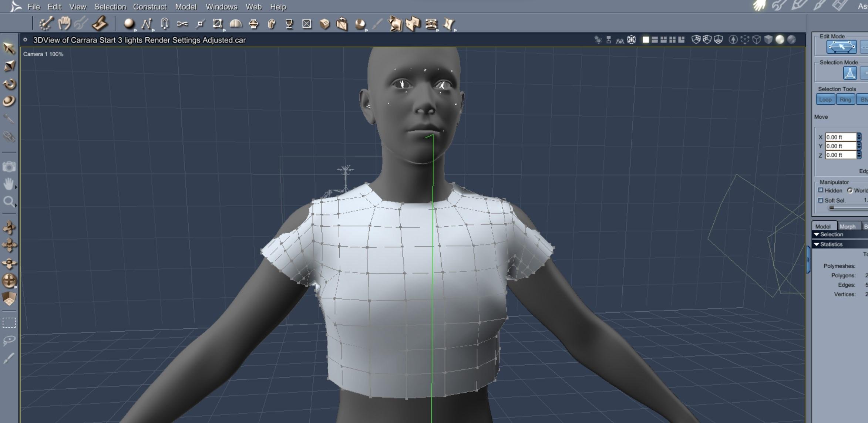Screen dimensions: 868x423
Task: Enable the Hidden manipulator checkbox
Action: [821, 190]
